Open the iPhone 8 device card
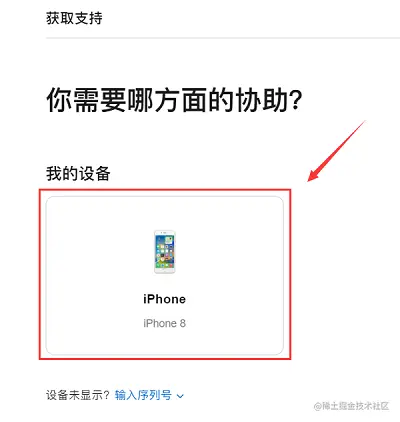The image size is (400, 422). tap(165, 275)
